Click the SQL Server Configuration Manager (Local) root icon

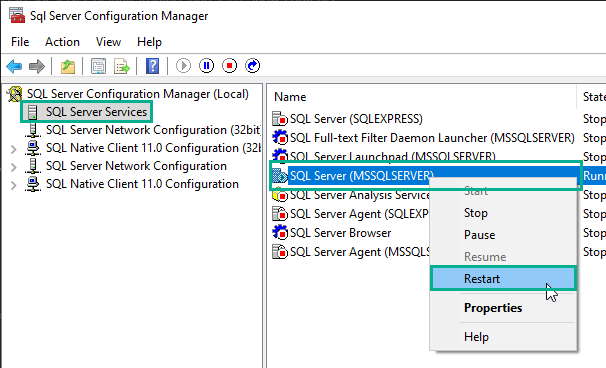(x=15, y=94)
